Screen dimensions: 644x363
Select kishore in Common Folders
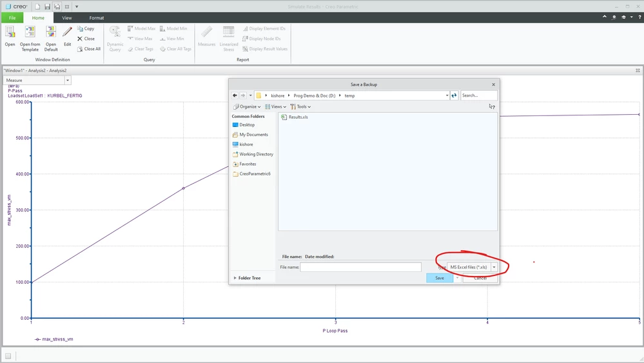[x=243, y=144]
